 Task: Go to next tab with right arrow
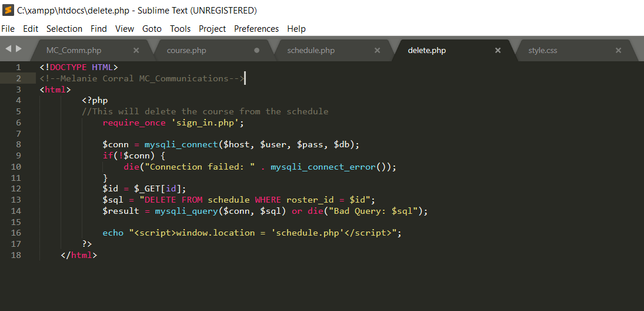18,49
